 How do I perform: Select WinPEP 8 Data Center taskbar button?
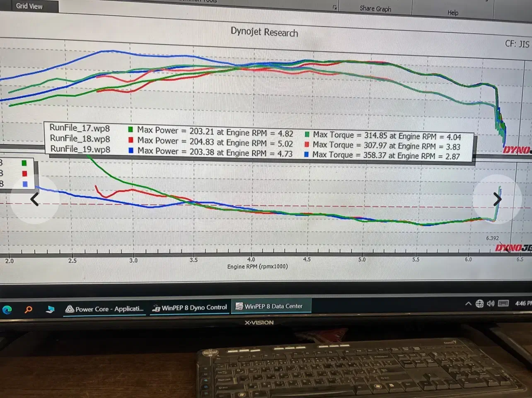[x=271, y=306]
